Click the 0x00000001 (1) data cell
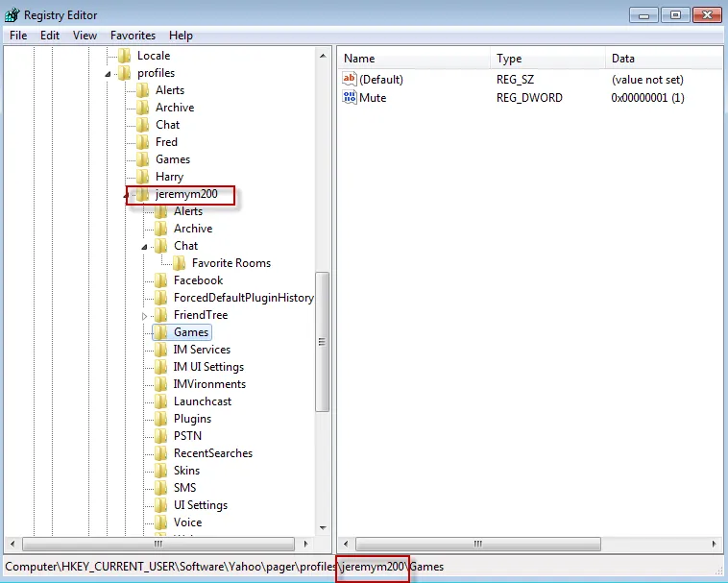 pos(647,98)
